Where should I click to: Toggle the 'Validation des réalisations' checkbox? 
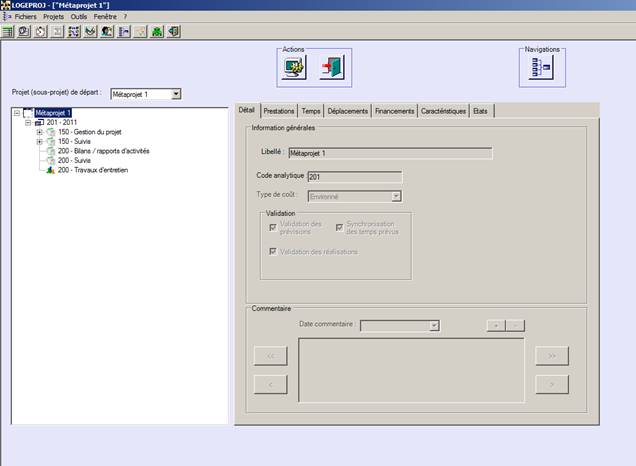(x=273, y=251)
